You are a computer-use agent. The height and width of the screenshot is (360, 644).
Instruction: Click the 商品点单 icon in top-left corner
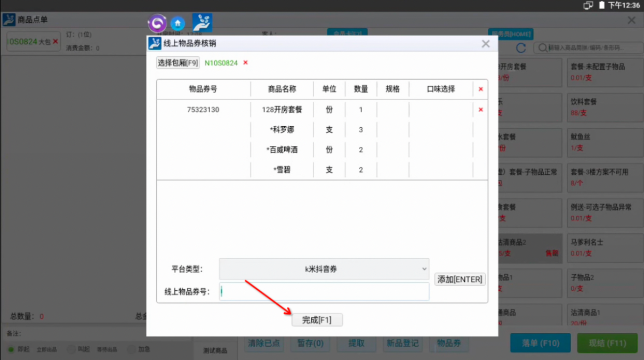click(10, 19)
